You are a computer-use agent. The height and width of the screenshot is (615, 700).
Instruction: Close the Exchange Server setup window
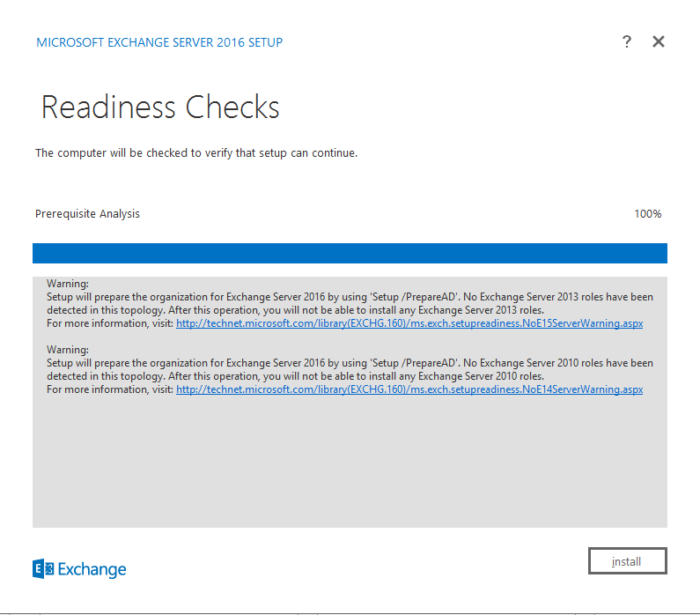pyautogui.click(x=658, y=41)
